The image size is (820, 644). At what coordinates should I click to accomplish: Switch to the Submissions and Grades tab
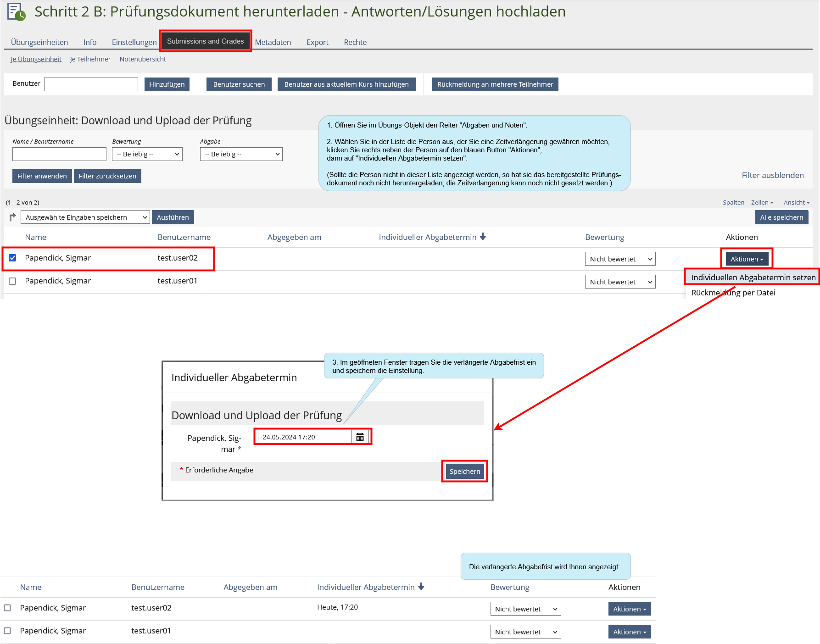[x=205, y=41]
